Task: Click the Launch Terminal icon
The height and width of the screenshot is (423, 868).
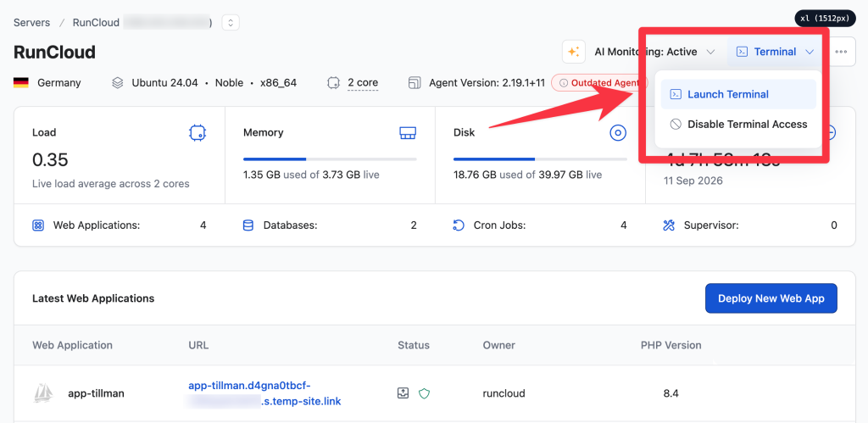Action: 676,95
